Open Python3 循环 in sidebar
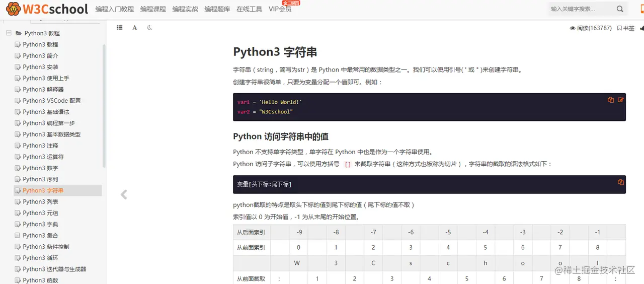Image resolution: width=644 pixels, height=284 pixels. tap(40, 258)
